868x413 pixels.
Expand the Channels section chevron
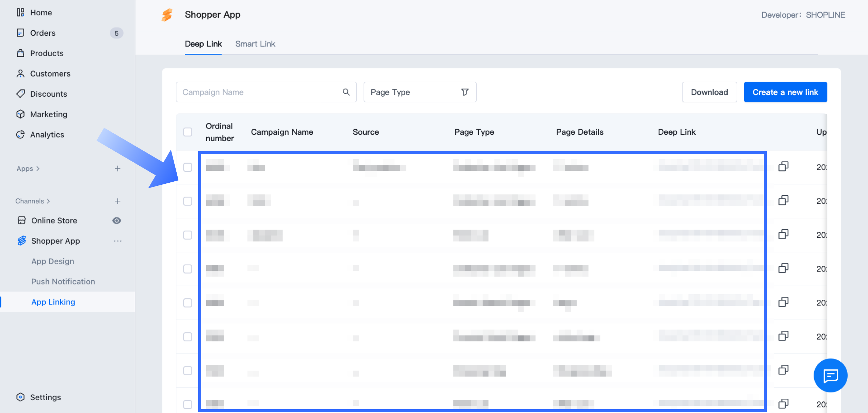coord(48,201)
